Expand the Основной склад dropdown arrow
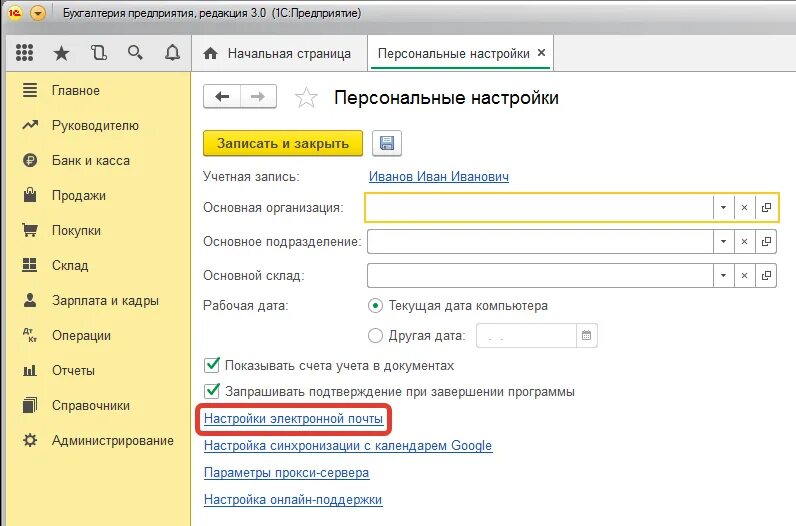Screen dimensions: 796x526 point(723,275)
